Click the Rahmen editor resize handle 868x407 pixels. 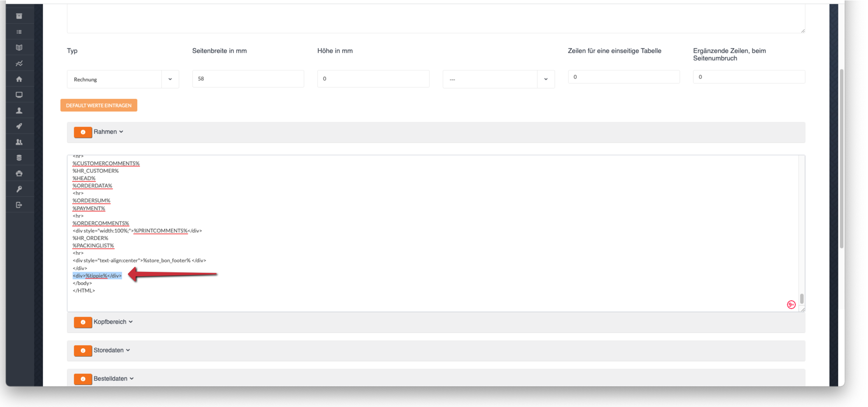[802, 310]
